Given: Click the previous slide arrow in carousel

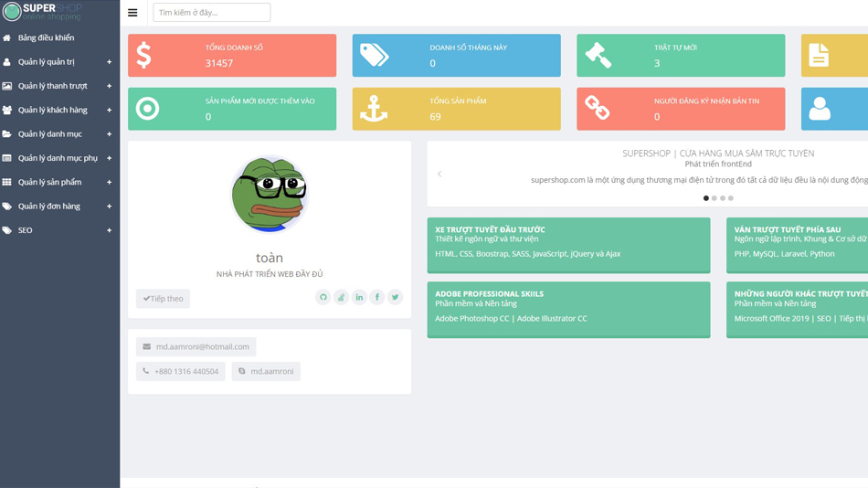Looking at the screenshot, I should [439, 174].
